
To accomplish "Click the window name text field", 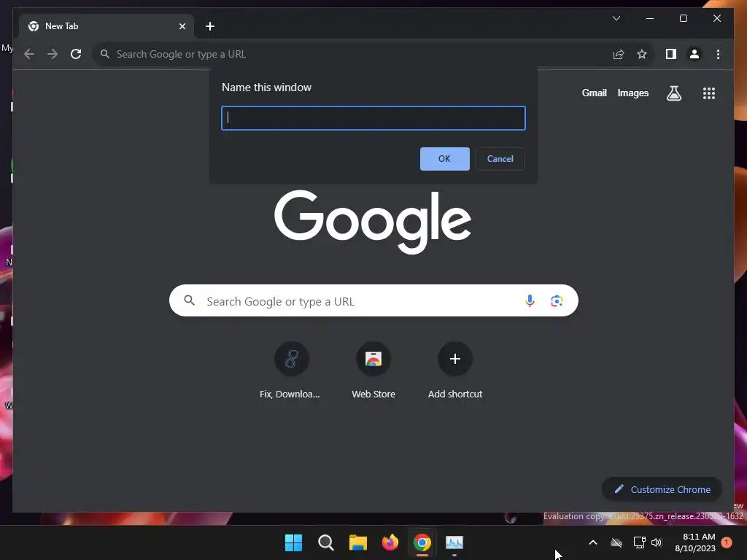I will (x=373, y=118).
